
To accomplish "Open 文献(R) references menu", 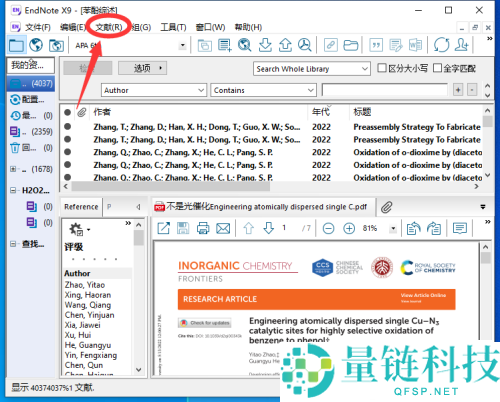I will tap(109, 27).
